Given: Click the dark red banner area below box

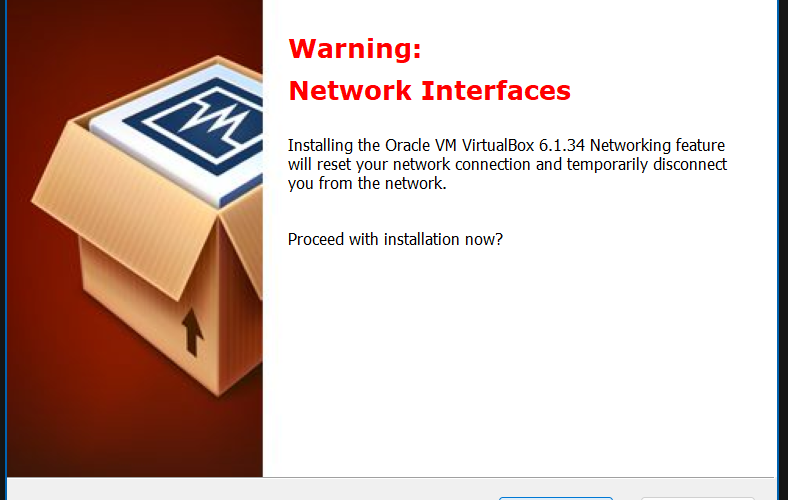Looking at the screenshot, I should point(131,442).
